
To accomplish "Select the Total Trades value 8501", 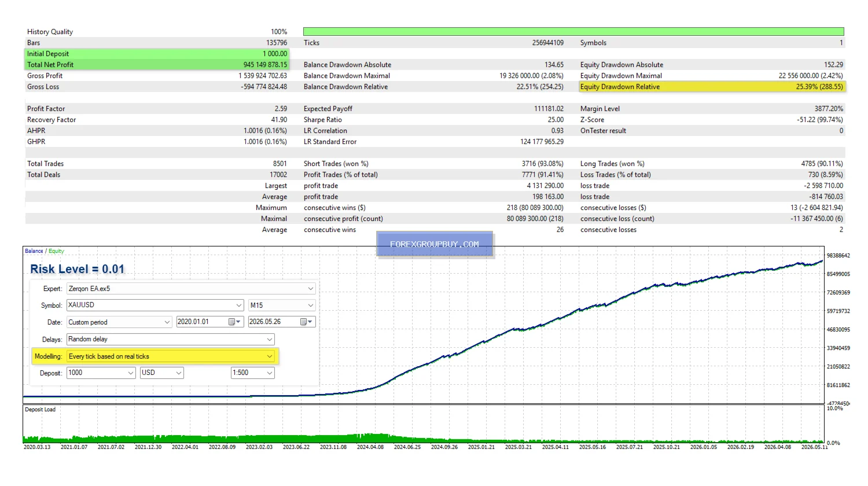I will pos(280,164).
